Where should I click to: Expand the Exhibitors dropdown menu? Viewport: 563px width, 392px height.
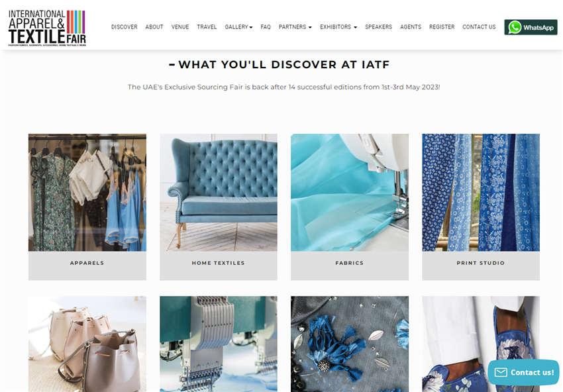[338, 27]
